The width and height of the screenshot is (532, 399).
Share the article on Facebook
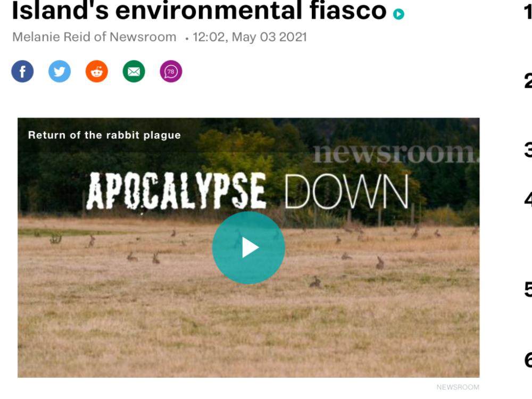pyautogui.click(x=22, y=71)
